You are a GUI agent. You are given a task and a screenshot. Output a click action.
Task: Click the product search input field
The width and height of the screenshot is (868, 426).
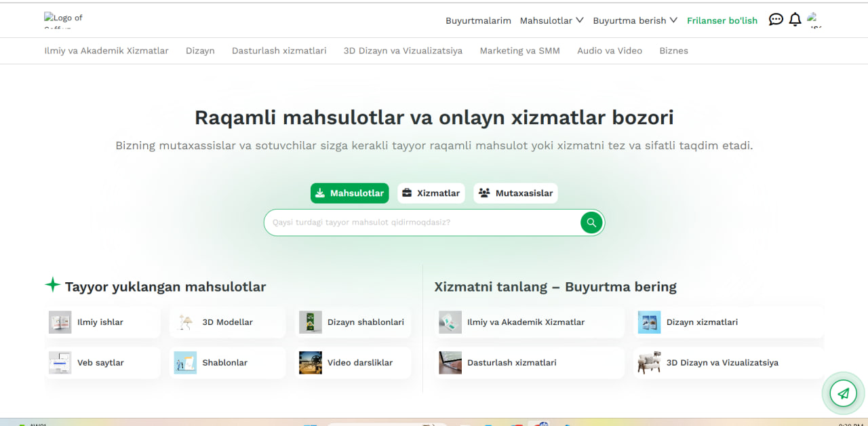[x=420, y=222]
